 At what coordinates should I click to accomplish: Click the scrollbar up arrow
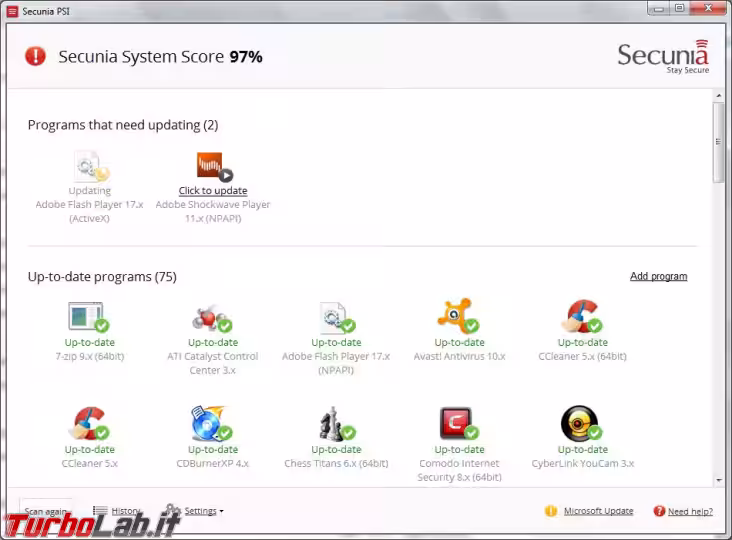pos(718,96)
